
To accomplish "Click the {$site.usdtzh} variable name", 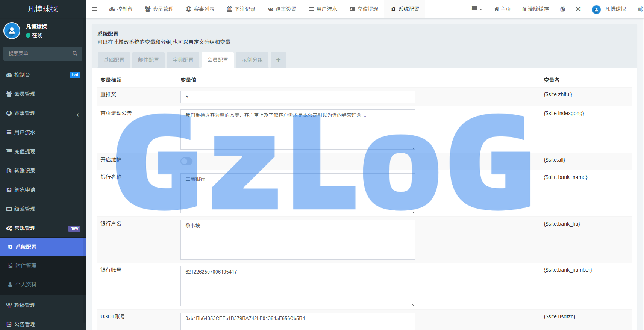I will tap(559, 316).
